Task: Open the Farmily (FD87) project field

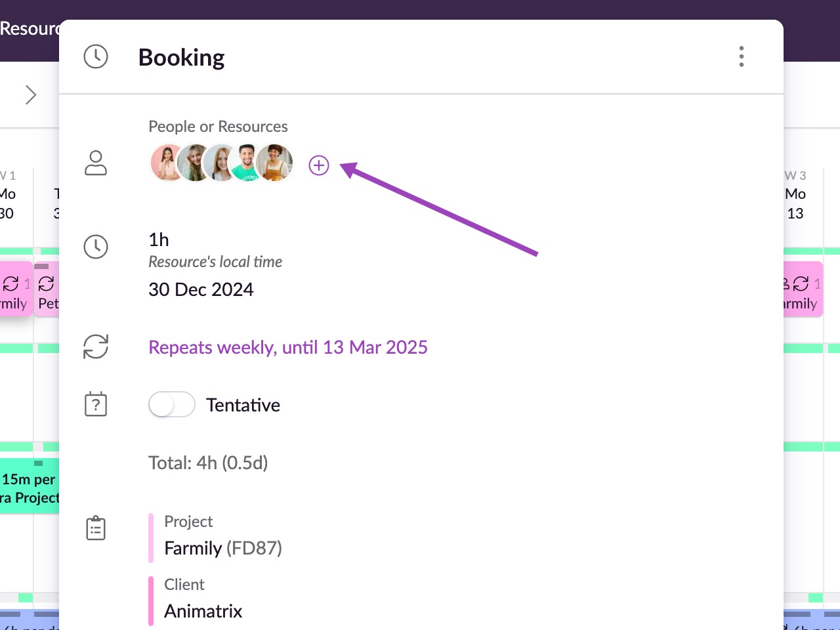Action: coord(223,548)
